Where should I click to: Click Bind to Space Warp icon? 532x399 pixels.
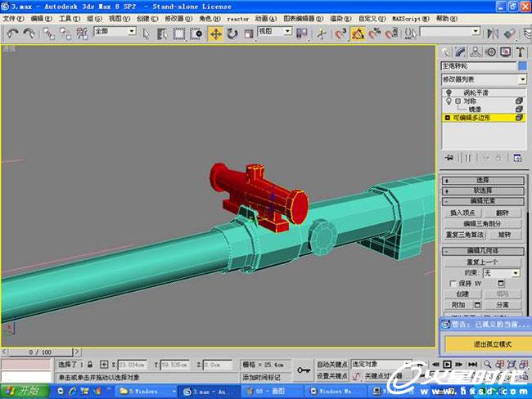tap(81, 34)
